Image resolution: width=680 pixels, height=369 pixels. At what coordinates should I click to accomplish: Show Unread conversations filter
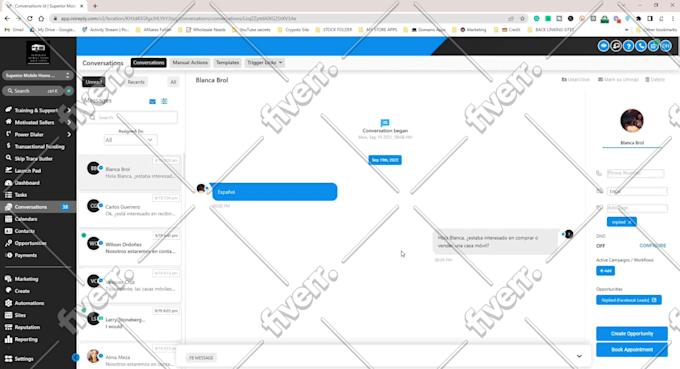[x=94, y=82]
